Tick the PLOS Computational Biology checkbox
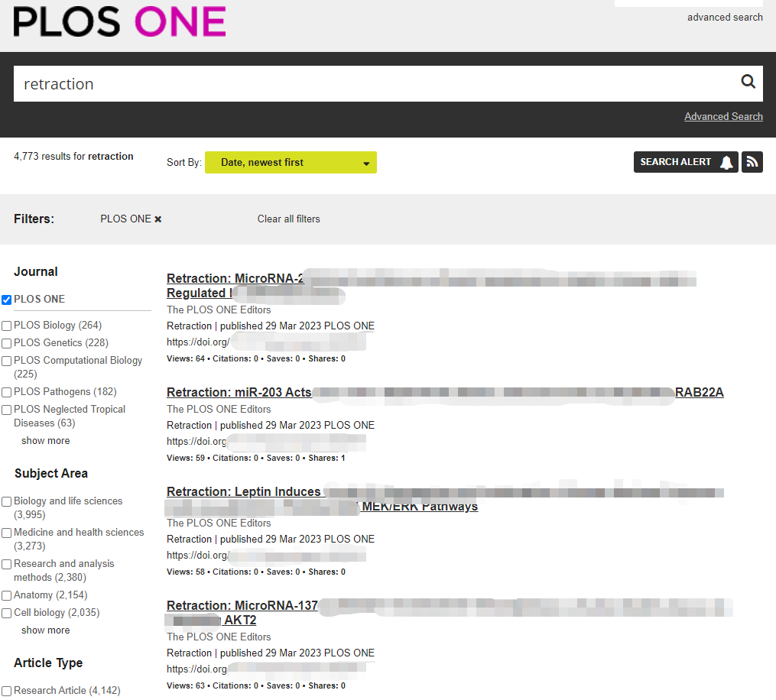Screen dimensions: 776x700 point(6,361)
